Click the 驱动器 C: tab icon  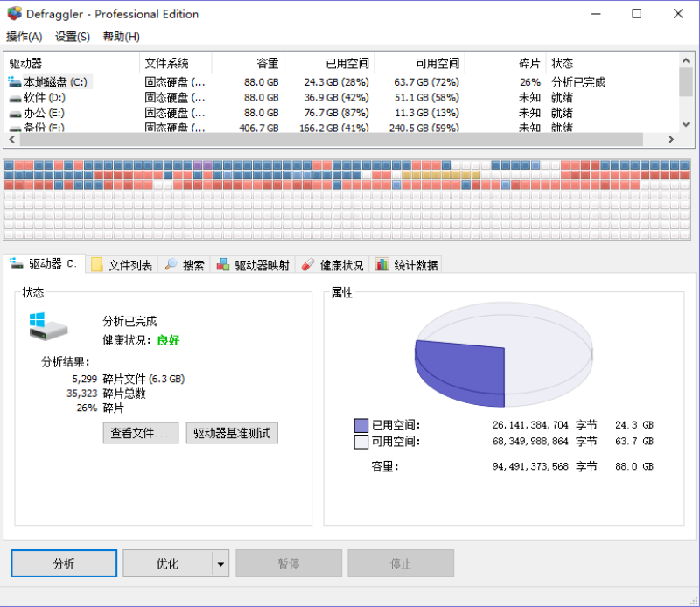tap(17, 263)
